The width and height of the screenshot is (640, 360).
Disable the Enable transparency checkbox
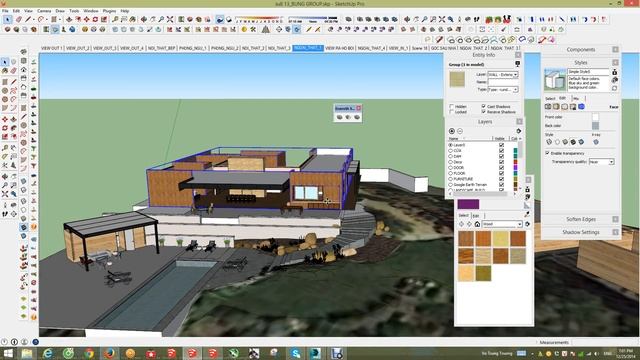point(547,153)
